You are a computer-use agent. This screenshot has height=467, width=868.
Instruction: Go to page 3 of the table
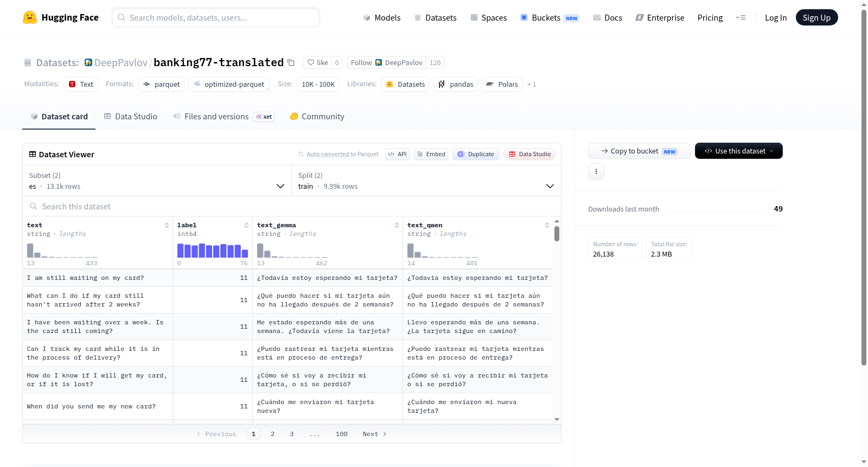click(291, 434)
